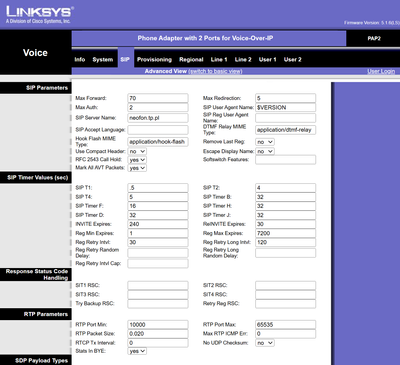The image size is (400, 365).
Task: Click the RTP Port Max field
Action: pyautogui.click(x=286, y=324)
